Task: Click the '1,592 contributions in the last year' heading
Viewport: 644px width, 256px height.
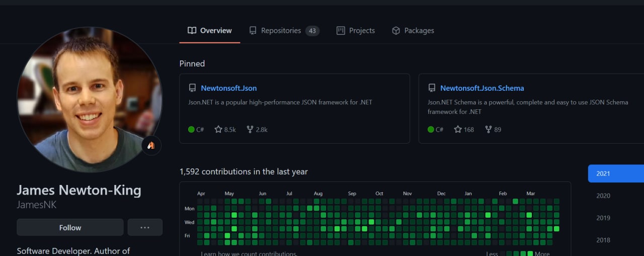Action: click(x=244, y=171)
